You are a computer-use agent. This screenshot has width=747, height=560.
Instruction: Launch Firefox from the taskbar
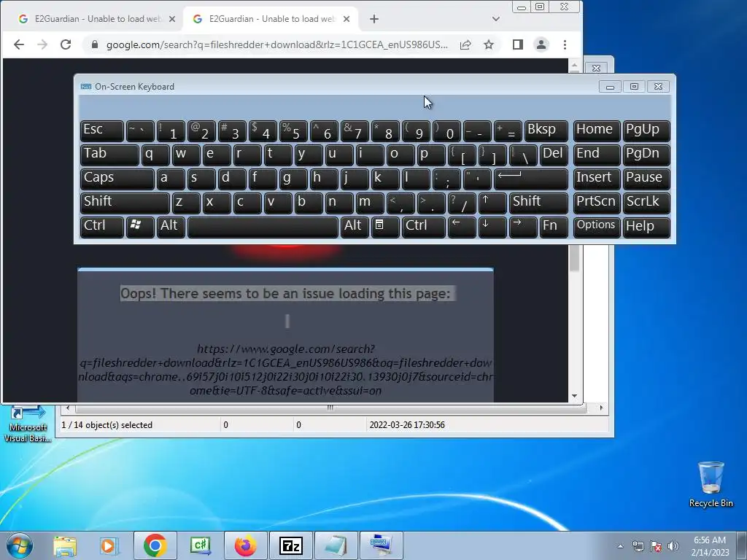coord(246,545)
